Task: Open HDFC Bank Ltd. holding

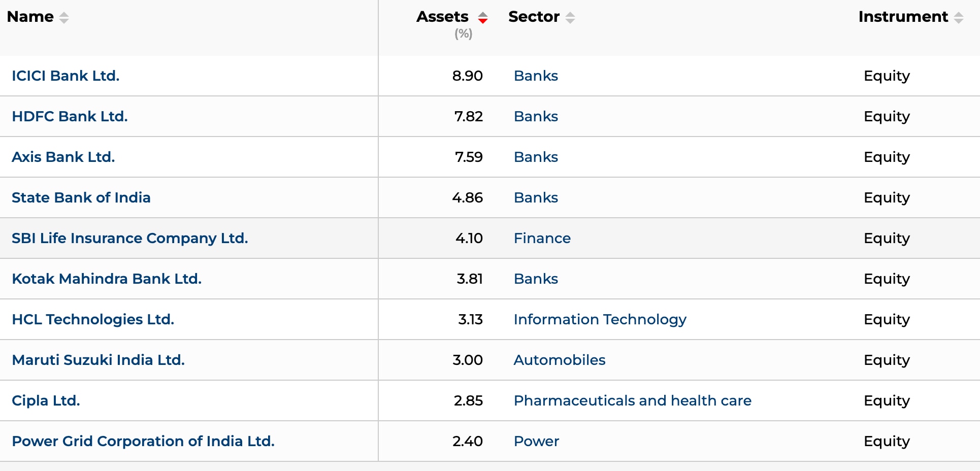Action: pos(70,116)
